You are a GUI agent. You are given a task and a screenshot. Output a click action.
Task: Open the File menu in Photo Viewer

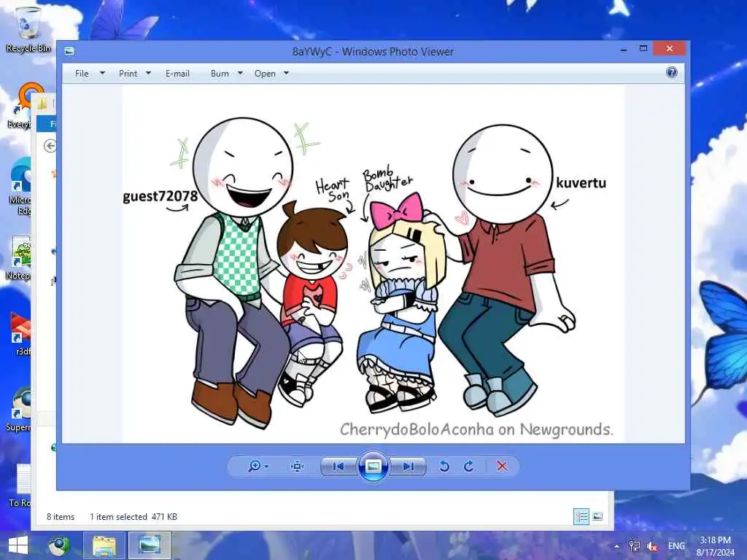pos(82,74)
